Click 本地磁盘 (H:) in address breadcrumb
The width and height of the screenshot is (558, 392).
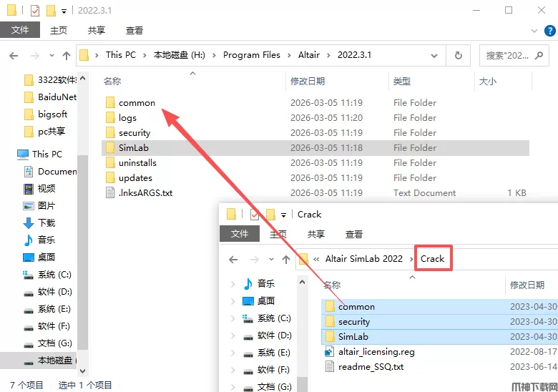pos(180,55)
